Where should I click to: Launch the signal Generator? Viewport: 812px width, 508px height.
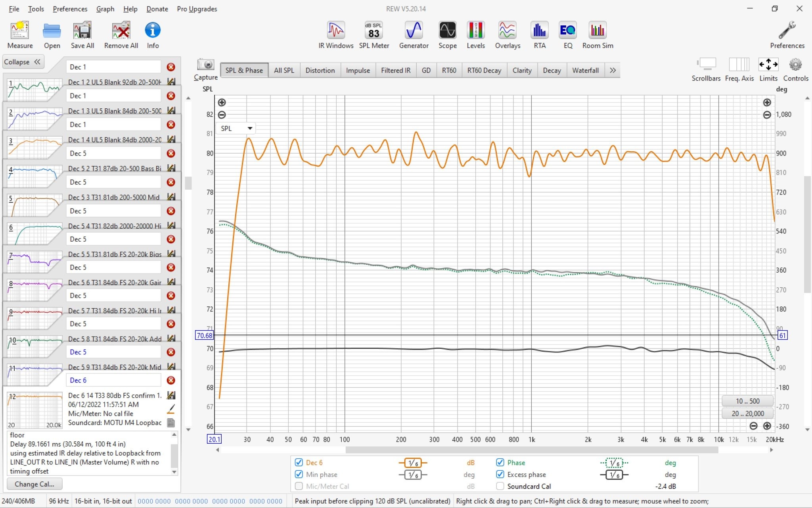(414, 35)
